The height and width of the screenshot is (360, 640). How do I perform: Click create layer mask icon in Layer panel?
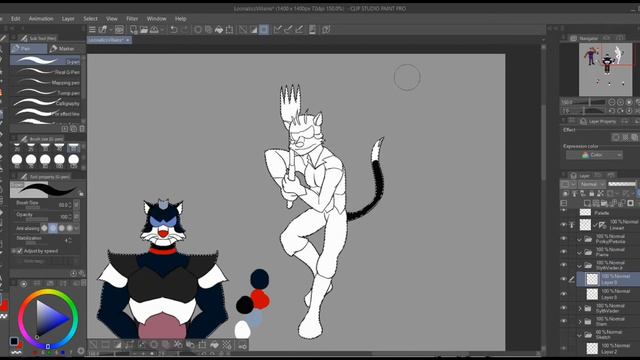[x=630, y=203]
